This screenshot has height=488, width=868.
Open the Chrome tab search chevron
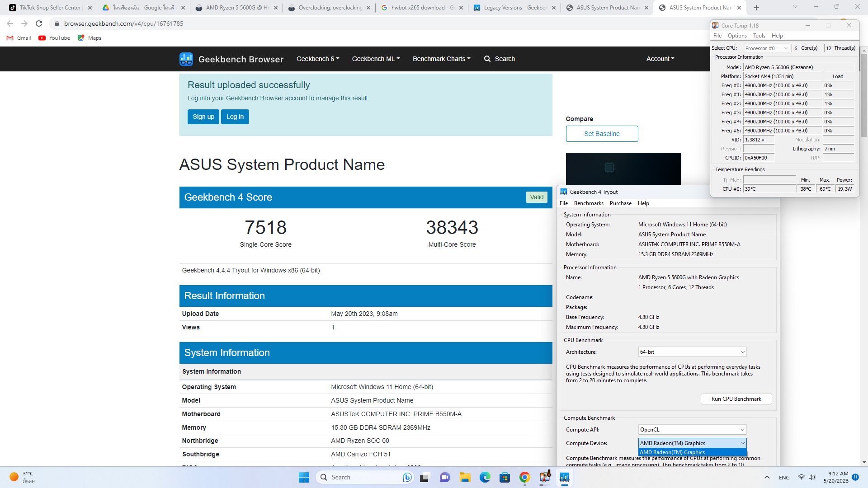[x=795, y=7]
